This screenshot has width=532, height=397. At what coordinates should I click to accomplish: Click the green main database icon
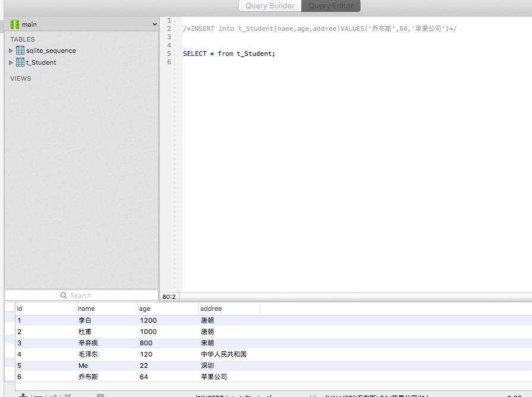[x=15, y=24]
